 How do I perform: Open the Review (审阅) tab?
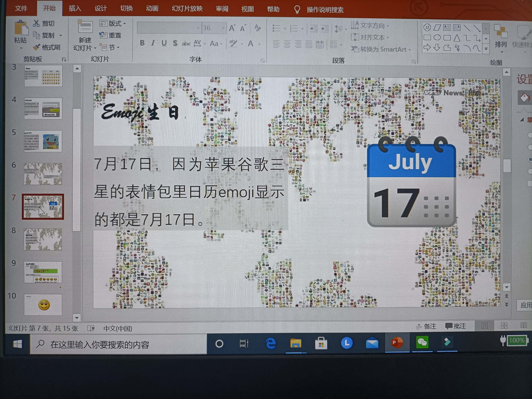pyautogui.click(x=222, y=9)
